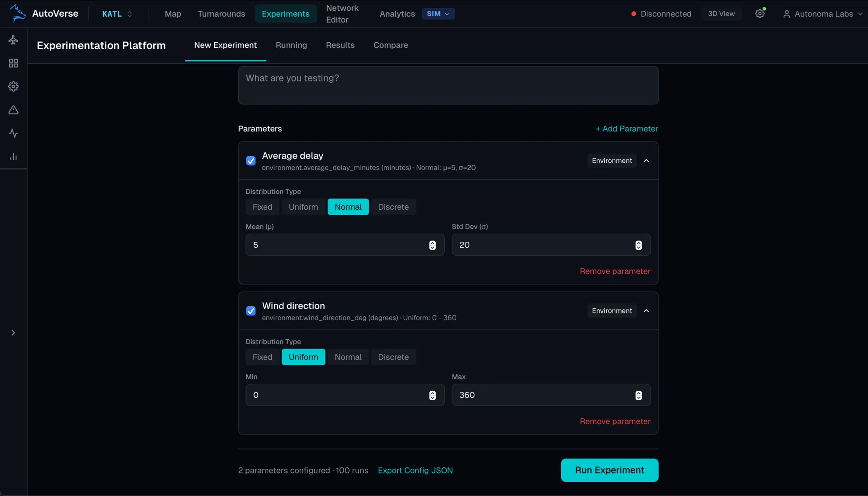Uncheck the Average delay parameter checkbox
Screen dimensions: 868x496
[x=250, y=161]
